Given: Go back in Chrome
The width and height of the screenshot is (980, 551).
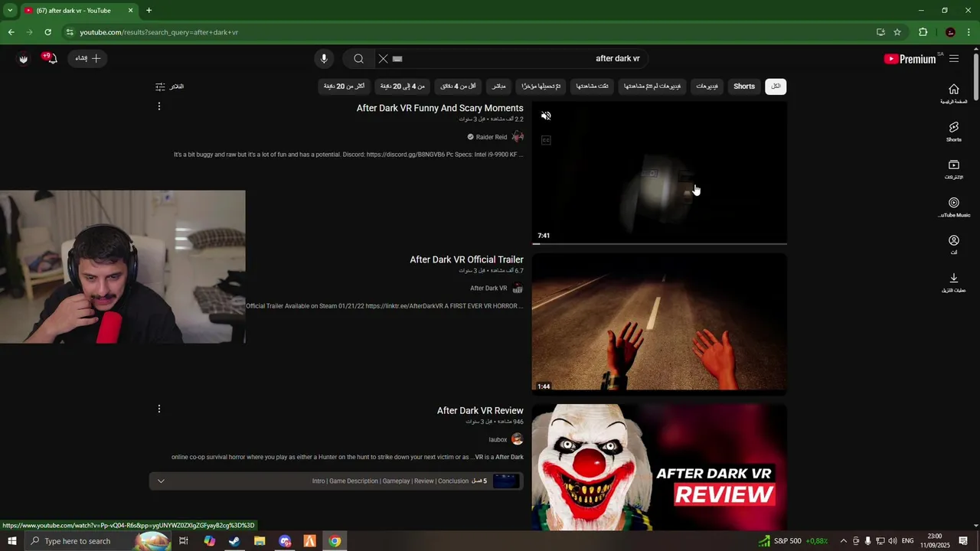Looking at the screenshot, I should pyautogui.click(x=11, y=32).
